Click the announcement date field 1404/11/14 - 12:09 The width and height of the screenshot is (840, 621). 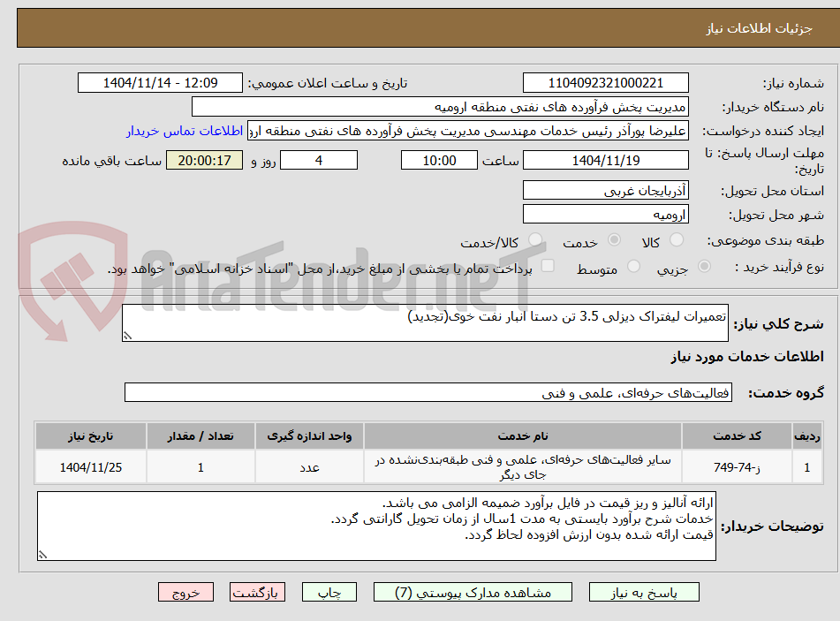coord(160,83)
